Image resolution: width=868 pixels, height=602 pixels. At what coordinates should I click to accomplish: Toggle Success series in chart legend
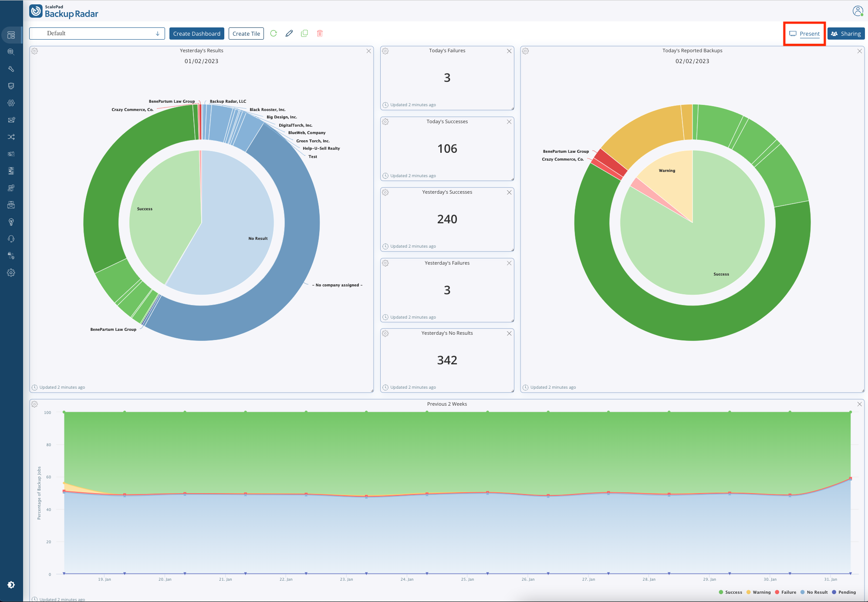point(730,592)
